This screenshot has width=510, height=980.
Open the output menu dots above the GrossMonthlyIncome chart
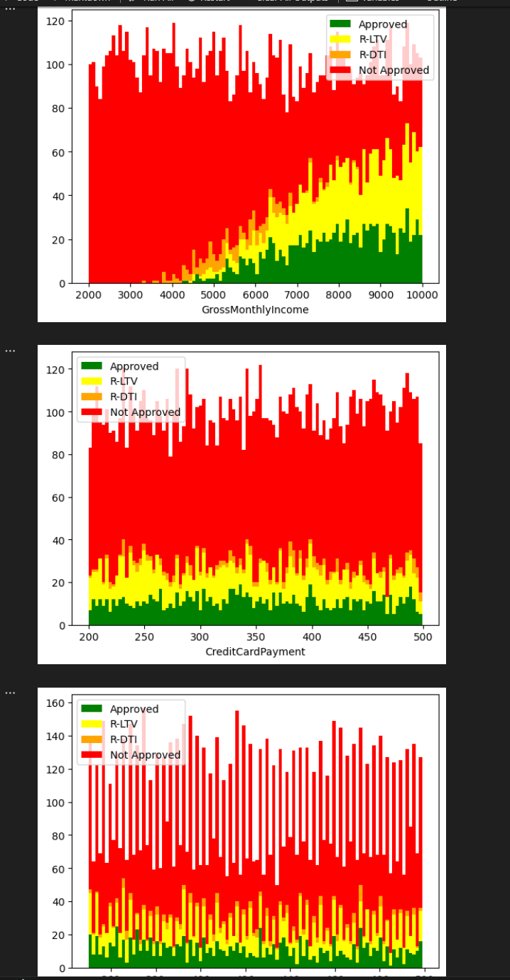point(10,8)
